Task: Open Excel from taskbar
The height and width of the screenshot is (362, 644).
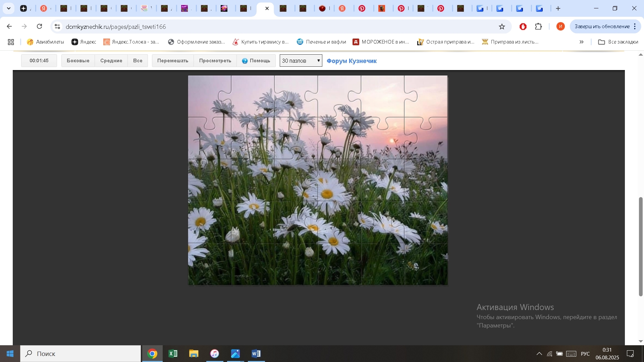Action: point(173,354)
